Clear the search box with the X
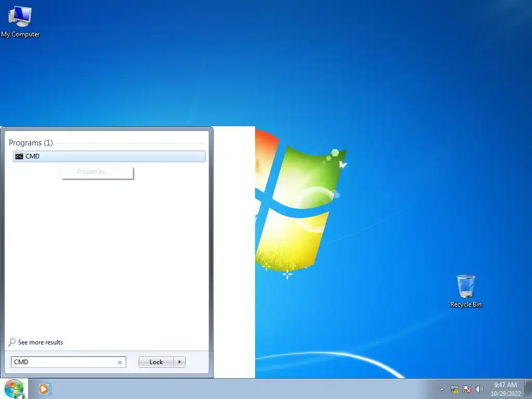 tap(119, 362)
